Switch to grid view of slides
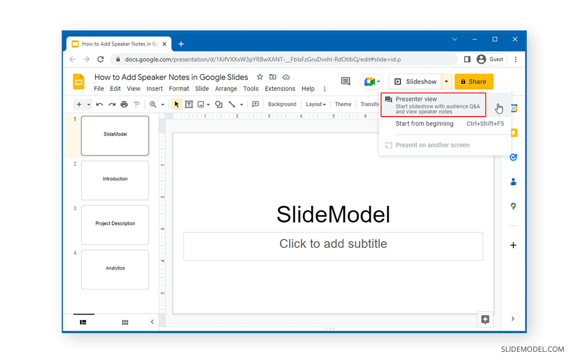588x364 pixels. (x=125, y=322)
